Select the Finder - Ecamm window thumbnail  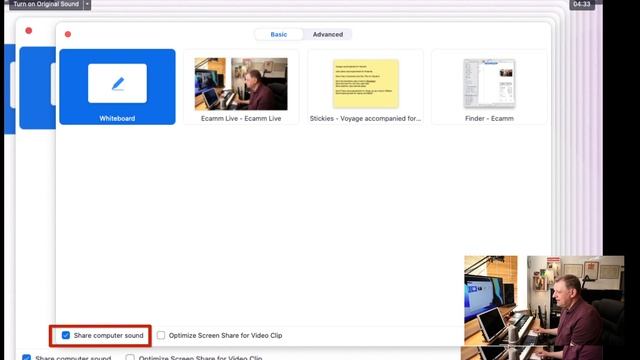tap(489, 84)
